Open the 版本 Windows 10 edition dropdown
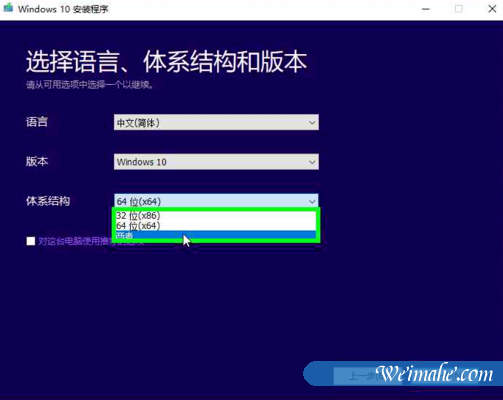This screenshot has width=503, height=400. click(x=216, y=162)
